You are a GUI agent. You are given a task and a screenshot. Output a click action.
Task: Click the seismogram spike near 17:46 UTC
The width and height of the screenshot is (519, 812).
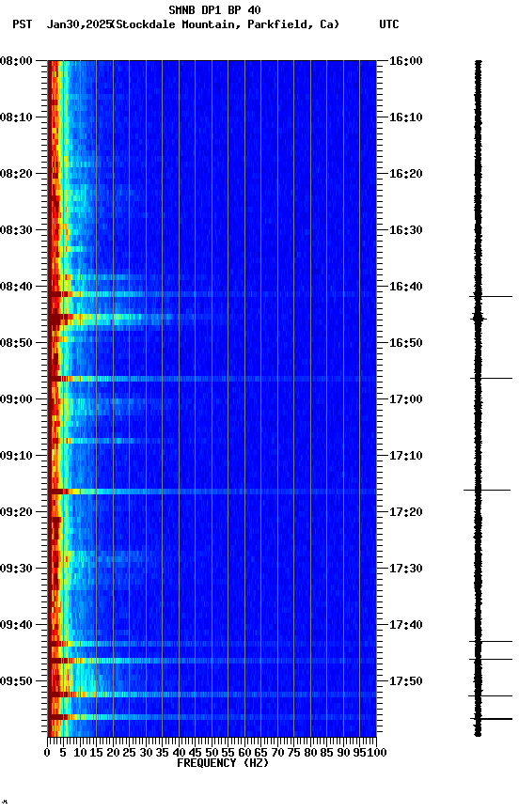click(491, 659)
